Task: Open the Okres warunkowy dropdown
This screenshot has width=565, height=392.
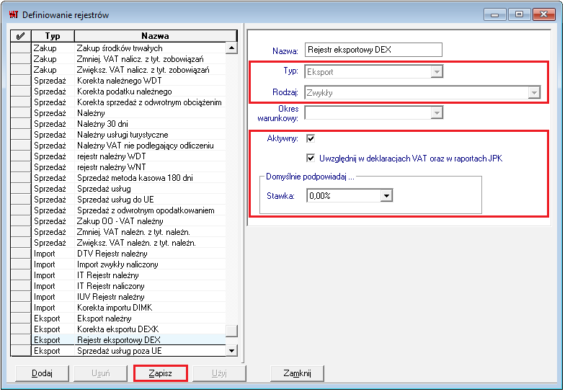Action: [437, 112]
